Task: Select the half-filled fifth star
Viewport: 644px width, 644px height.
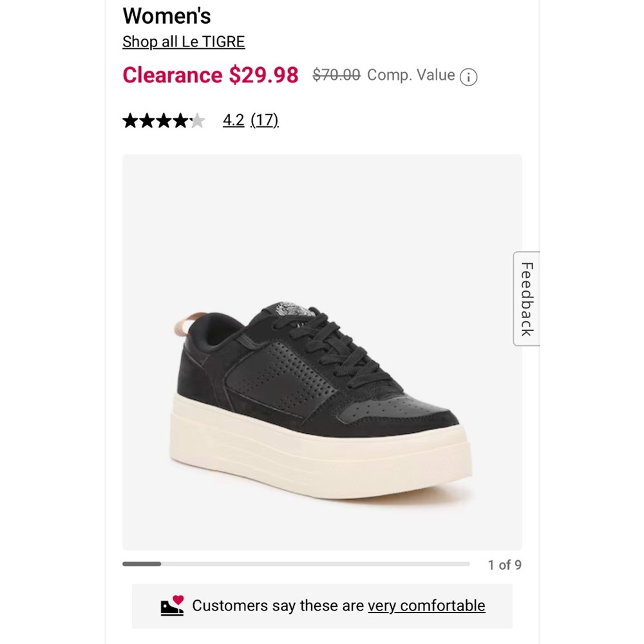Action: 196,120
